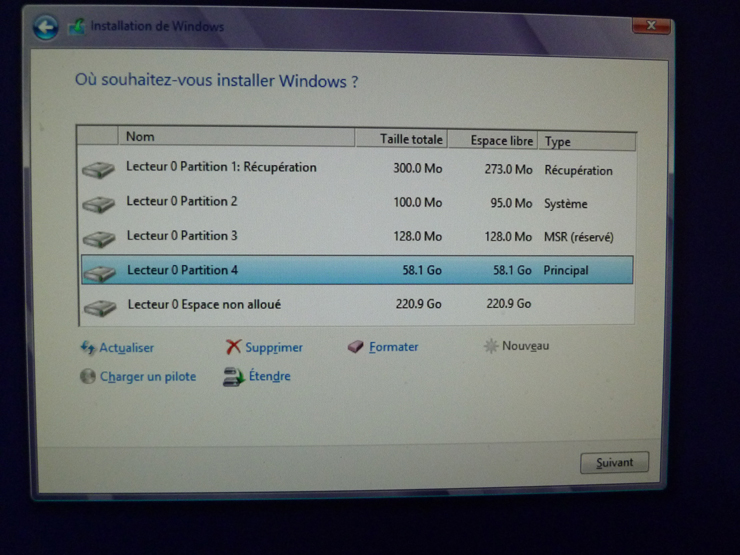Click drive icon for Partition 1 Récupération
Image resolution: width=740 pixels, height=555 pixels.
tap(98, 169)
